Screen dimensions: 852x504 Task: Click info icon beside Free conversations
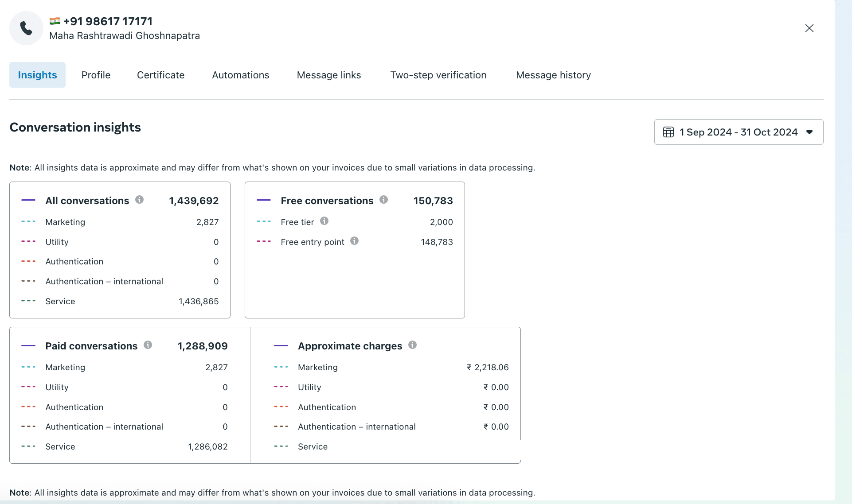[383, 200]
